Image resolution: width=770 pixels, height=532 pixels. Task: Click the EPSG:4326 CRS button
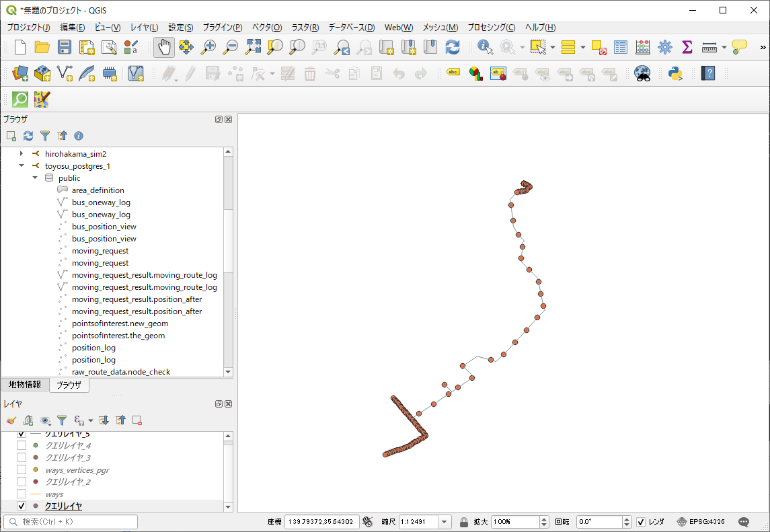pos(701,522)
